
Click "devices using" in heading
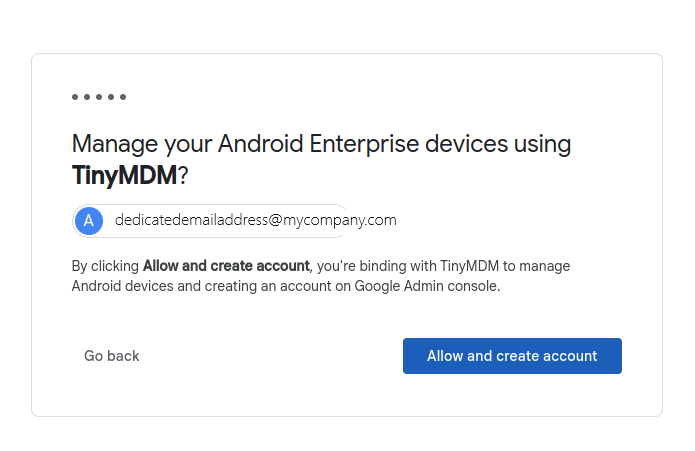[x=498, y=144]
